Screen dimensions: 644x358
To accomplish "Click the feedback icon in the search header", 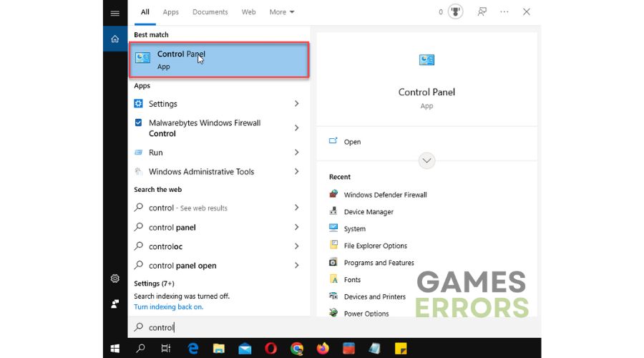I will pos(482,12).
